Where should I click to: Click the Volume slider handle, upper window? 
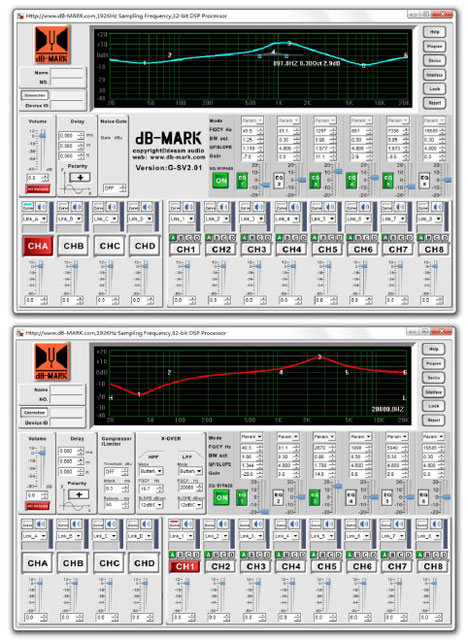click(x=42, y=135)
